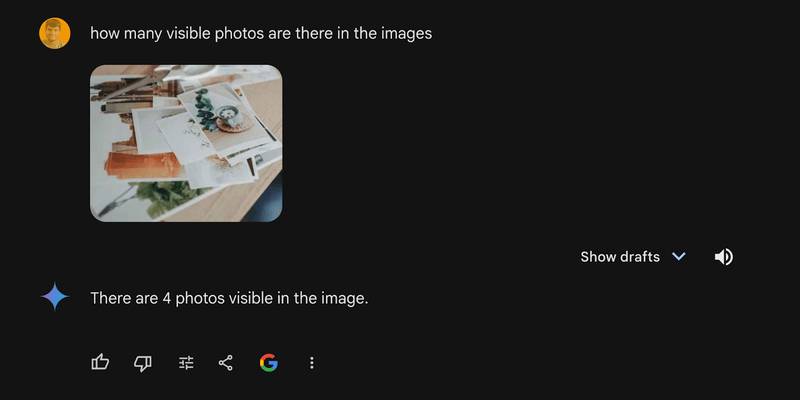This screenshot has width=800, height=400.
Task: Share the response via share icon
Action: pos(225,363)
